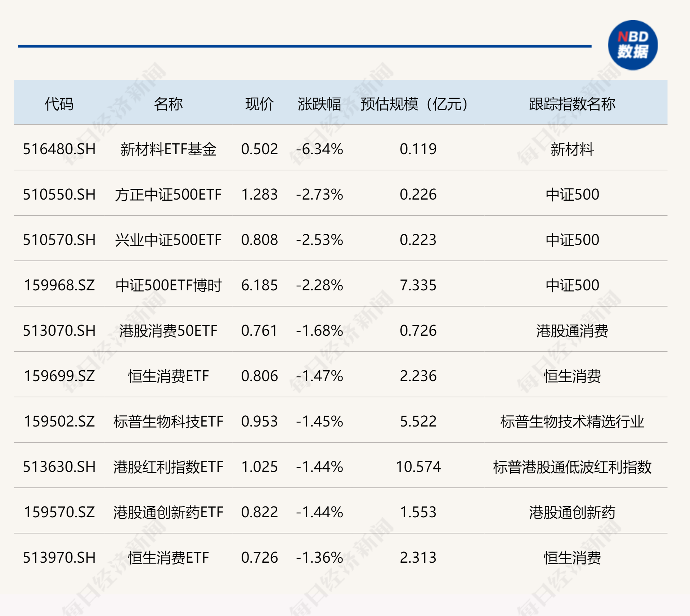Click the 标普生物科技ETF fund name
690x616 pixels.
pos(168,421)
